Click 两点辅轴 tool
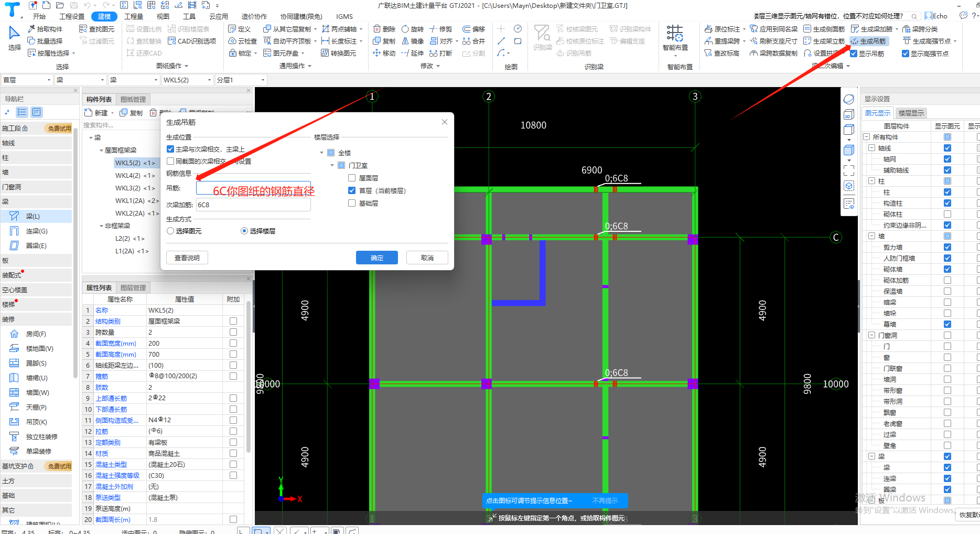The image size is (980, 534). pos(339,29)
